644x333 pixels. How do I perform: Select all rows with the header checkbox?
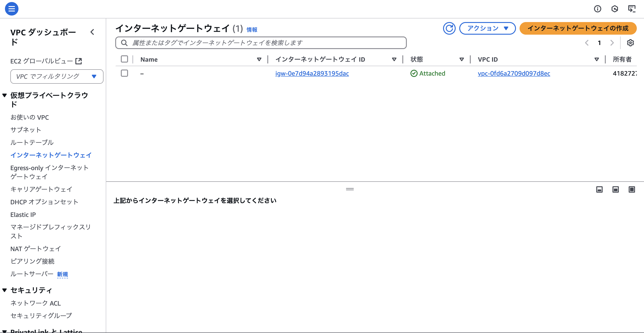click(124, 59)
